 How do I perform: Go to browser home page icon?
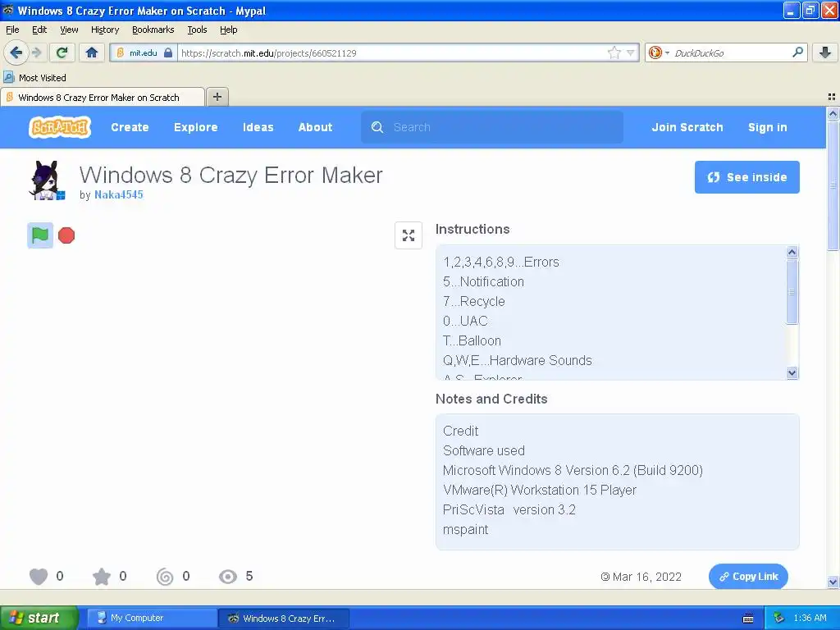click(x=92, y=52)
